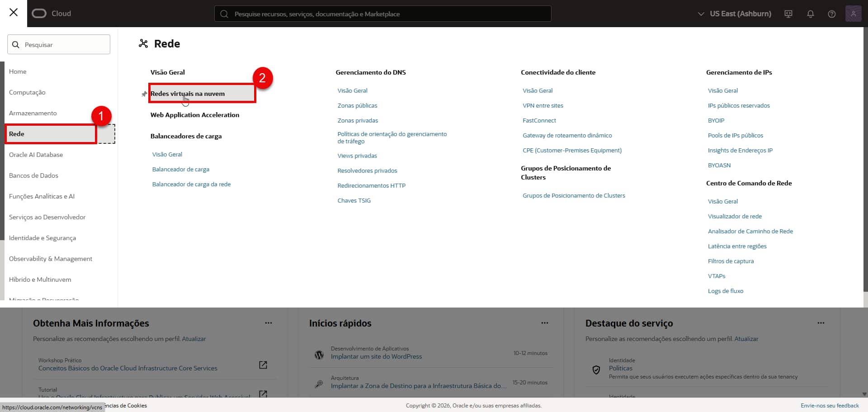Click the magnifier icon in the sidebar Pesquisar box
The image size is (868, 412).
[x=16, y=45]
